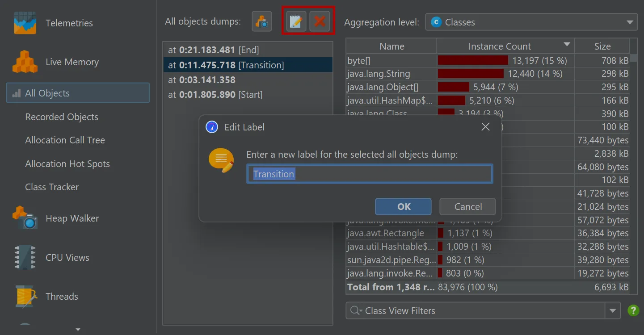Select the java.lang.String row
The image size is (644, 335).
(x=488, y=74)
